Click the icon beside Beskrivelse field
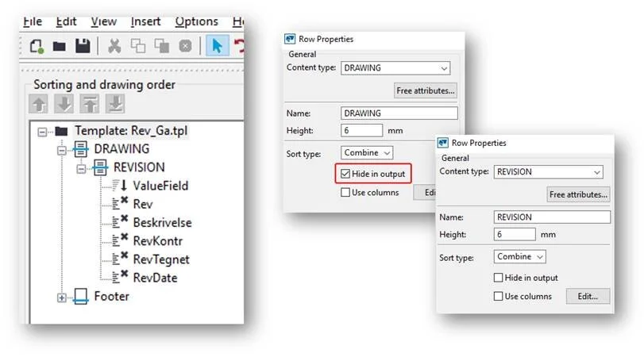Viewport: 644px width, 357px height. coord(120,222)
